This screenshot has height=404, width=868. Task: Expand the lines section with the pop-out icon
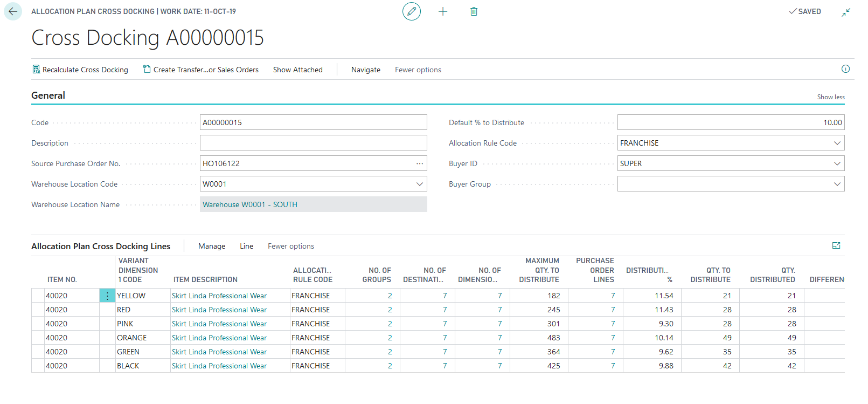[x=836, y=246]
